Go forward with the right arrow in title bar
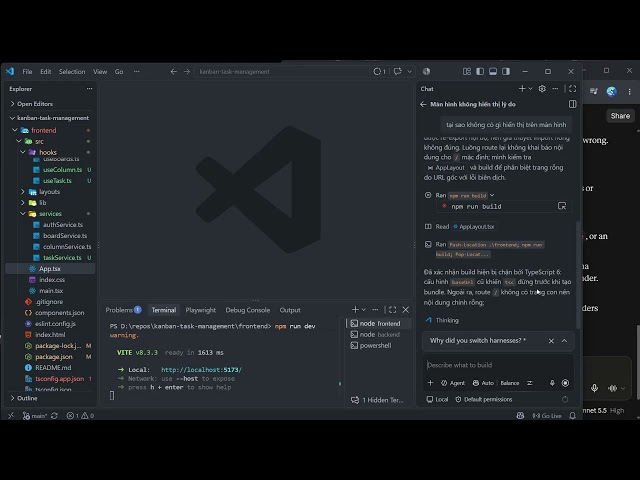Screen dimensions: 640x480 [x=187, y=71]
